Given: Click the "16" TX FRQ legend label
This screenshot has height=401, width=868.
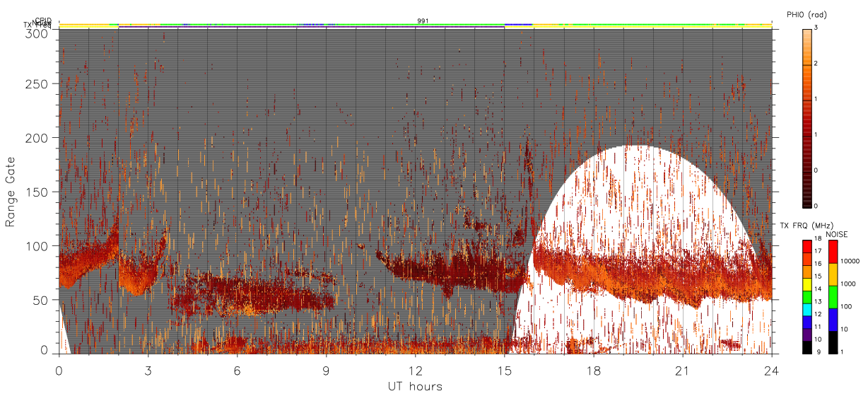Looking at the screenshot, I should [819, 265].
